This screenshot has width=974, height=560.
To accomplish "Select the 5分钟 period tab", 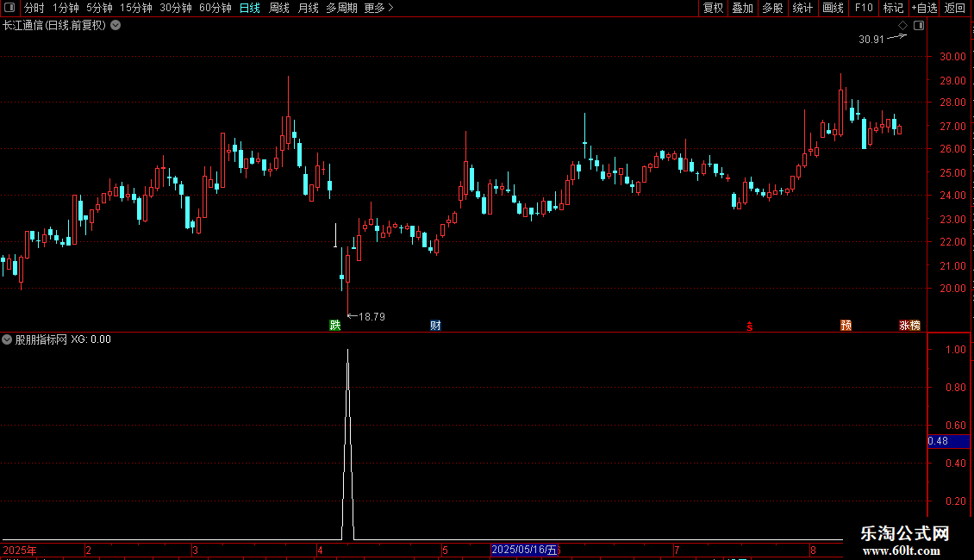I will tap(99, 8).
